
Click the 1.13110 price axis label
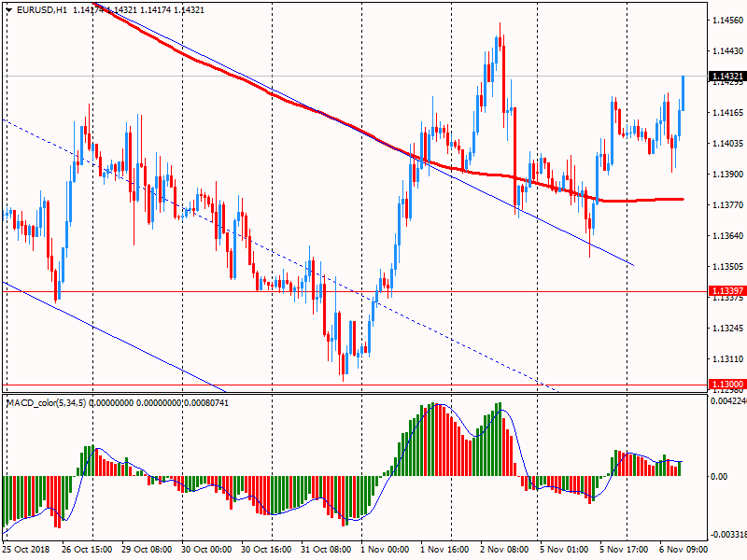point(726,358)
